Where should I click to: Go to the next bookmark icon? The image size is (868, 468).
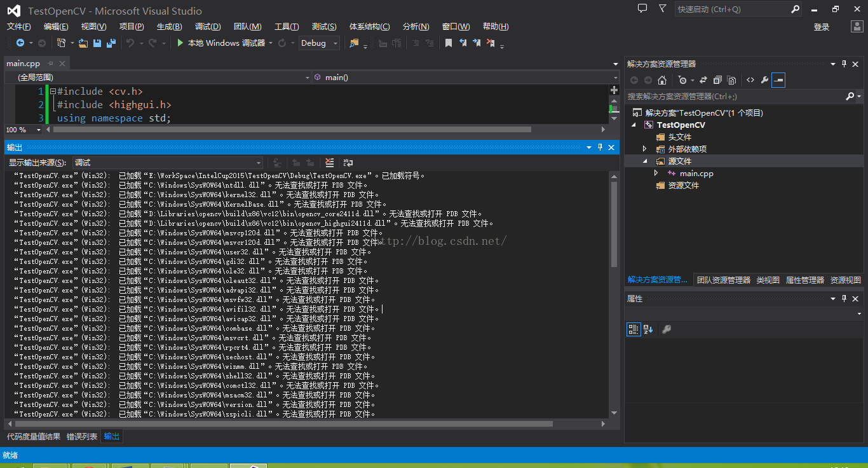[477, 43]
